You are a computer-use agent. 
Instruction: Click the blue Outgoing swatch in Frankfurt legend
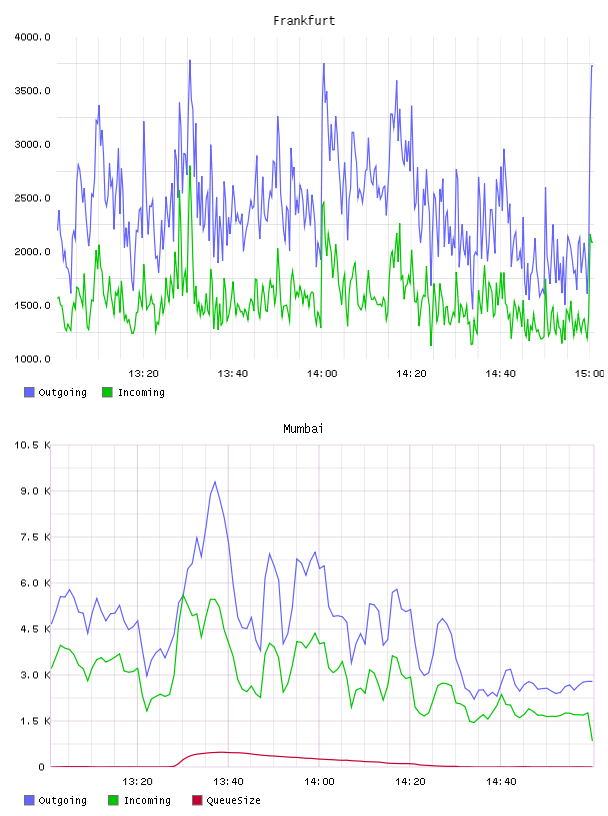coord(29,392)
